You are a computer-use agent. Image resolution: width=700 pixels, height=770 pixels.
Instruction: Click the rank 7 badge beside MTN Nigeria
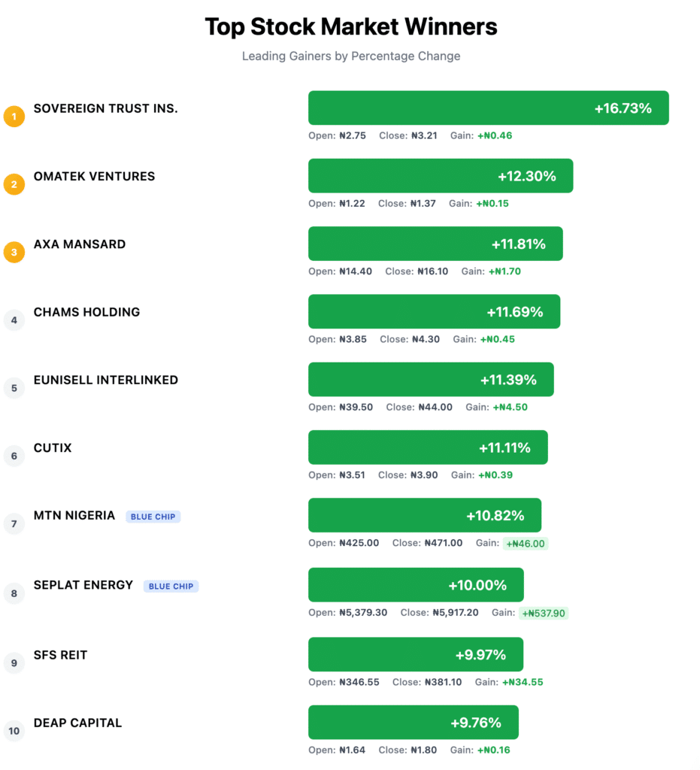pyautogui.click(x=14, y=523)
